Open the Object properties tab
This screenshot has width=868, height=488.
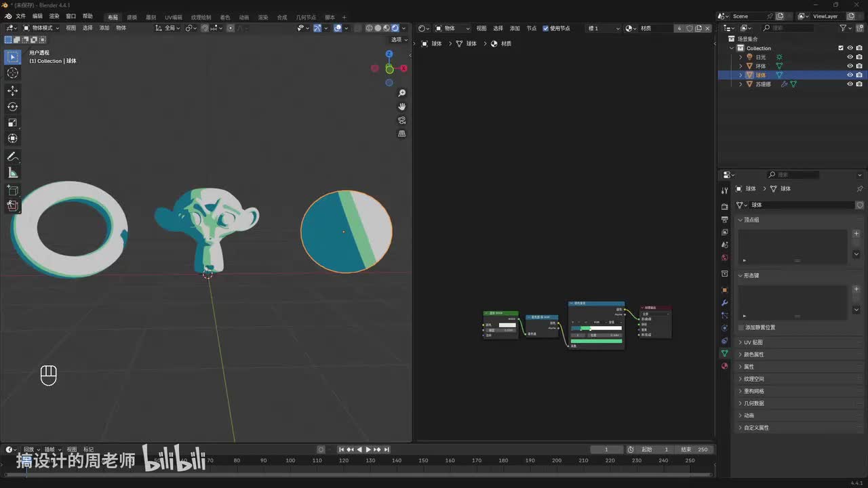point(725,290)
